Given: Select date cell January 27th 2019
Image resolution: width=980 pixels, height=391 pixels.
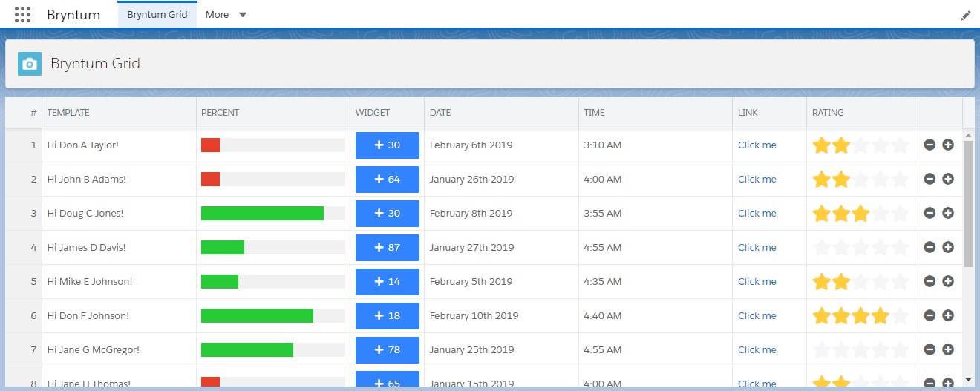Looking at the screenshot, I should [x=501, y=248].
